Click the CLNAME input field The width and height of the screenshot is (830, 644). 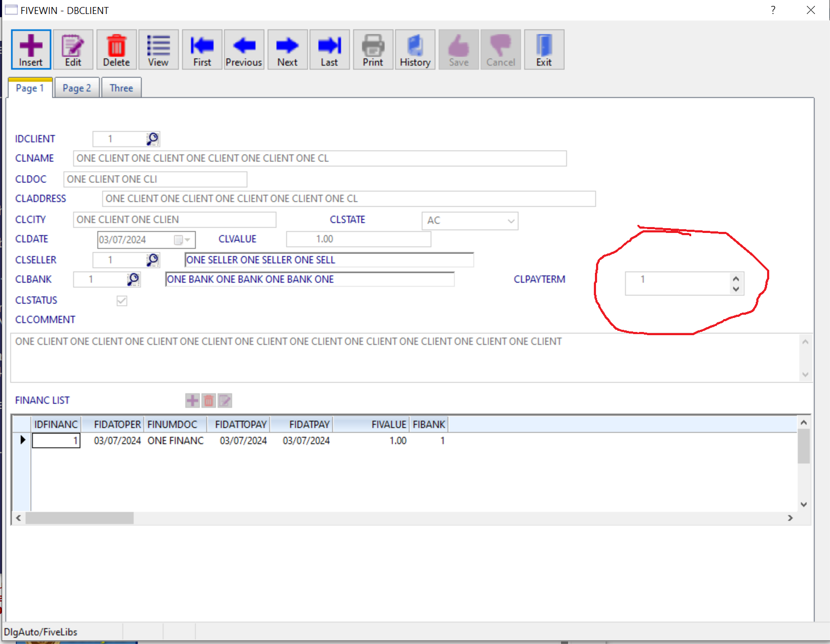320,159
